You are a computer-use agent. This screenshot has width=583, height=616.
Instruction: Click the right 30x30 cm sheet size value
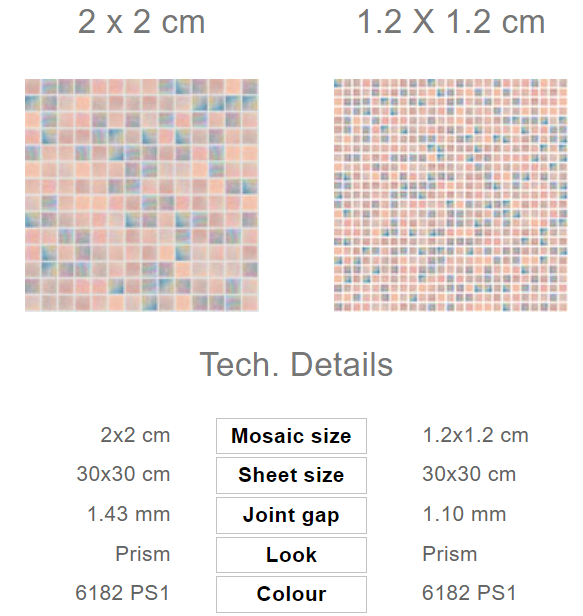click(x=469, y=474)
